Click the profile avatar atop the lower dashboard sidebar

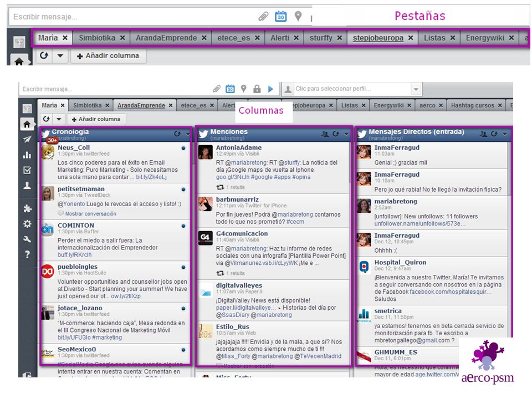27,109
